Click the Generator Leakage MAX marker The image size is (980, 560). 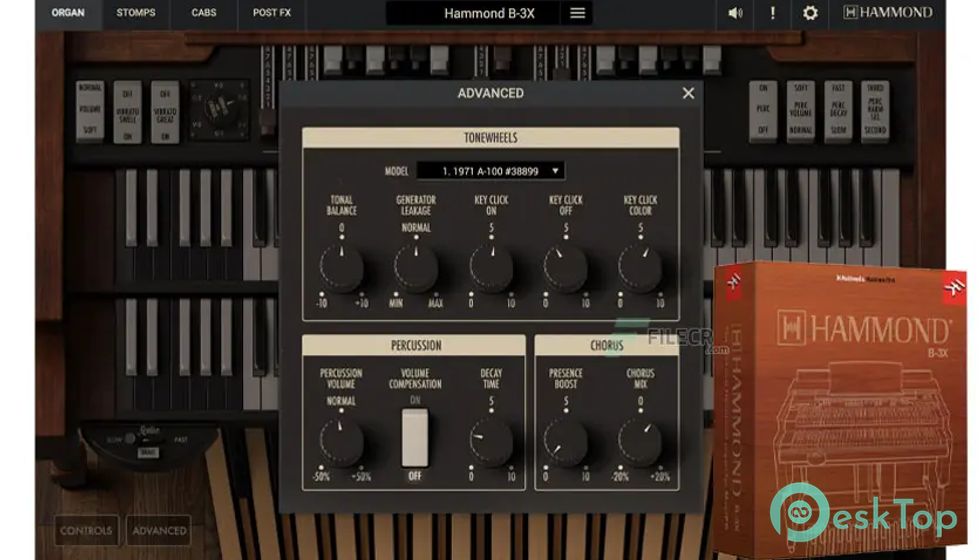pos(436,303)
